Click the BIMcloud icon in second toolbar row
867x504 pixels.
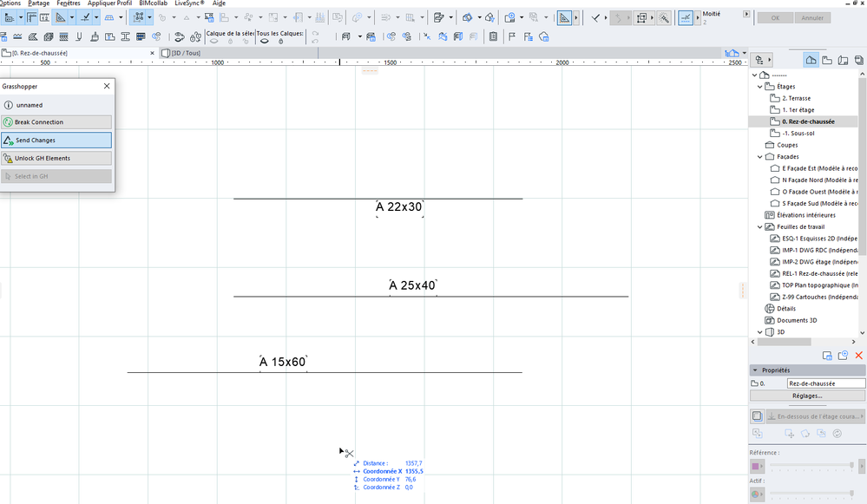pyautogui.click(x=544, y=37)
